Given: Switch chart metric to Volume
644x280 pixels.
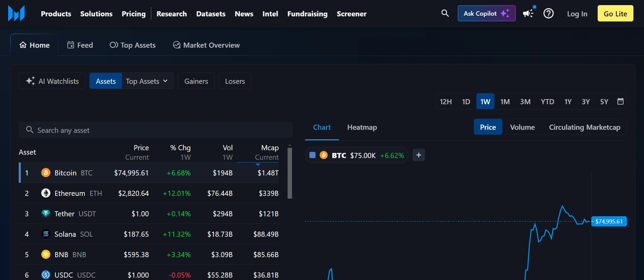Looking at the screenshot, I should [522, 127].
